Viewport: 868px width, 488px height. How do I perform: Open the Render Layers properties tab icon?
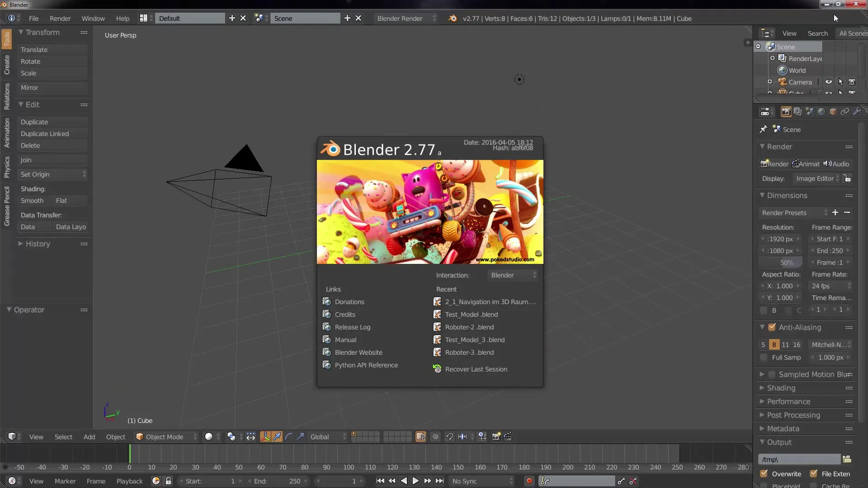(x=797, y=112)
